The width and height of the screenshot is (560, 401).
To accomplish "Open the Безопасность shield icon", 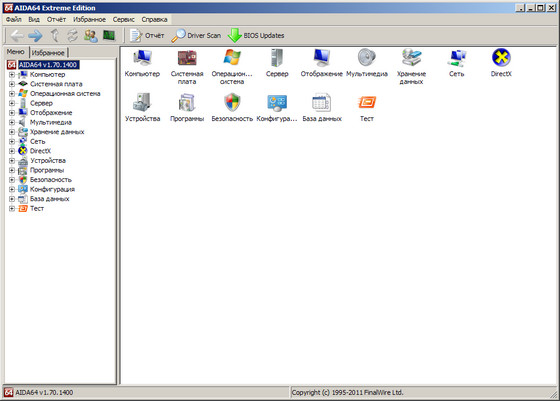I will point(232,103).
